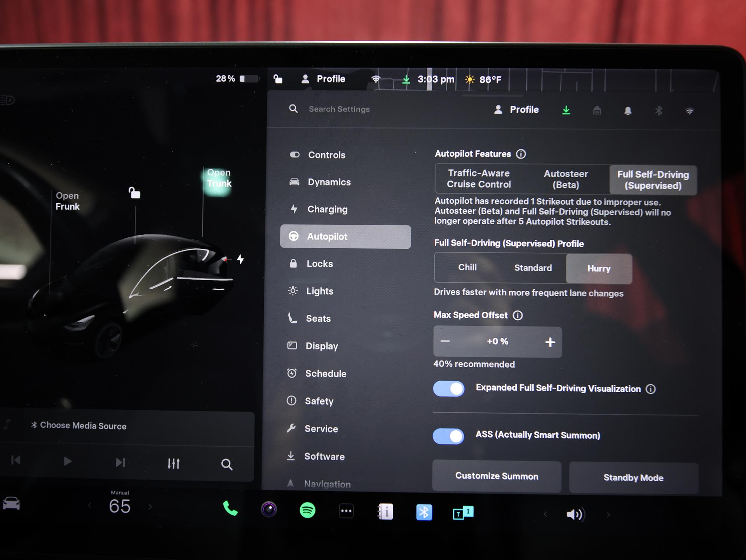Select the Standard driving profile

(x=533, y=268)
